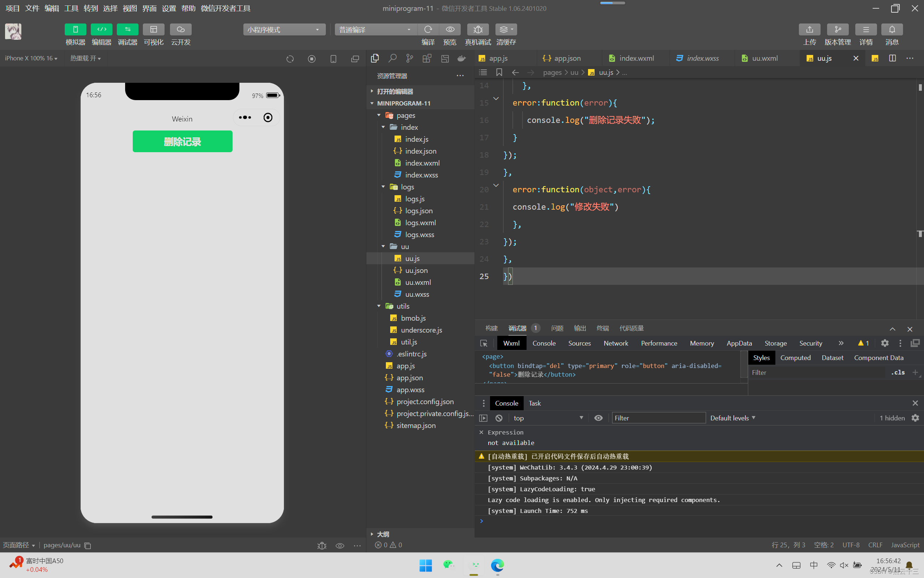Toggle the console sidebar panel
The height and width of the screenshot is (578, 924).
pos(484,418)
